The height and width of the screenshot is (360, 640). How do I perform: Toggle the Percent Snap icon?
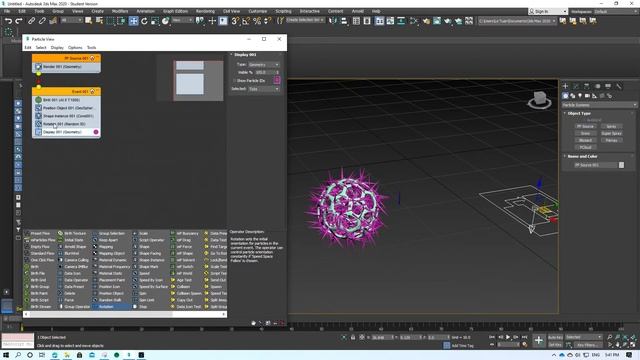[257, 20]
